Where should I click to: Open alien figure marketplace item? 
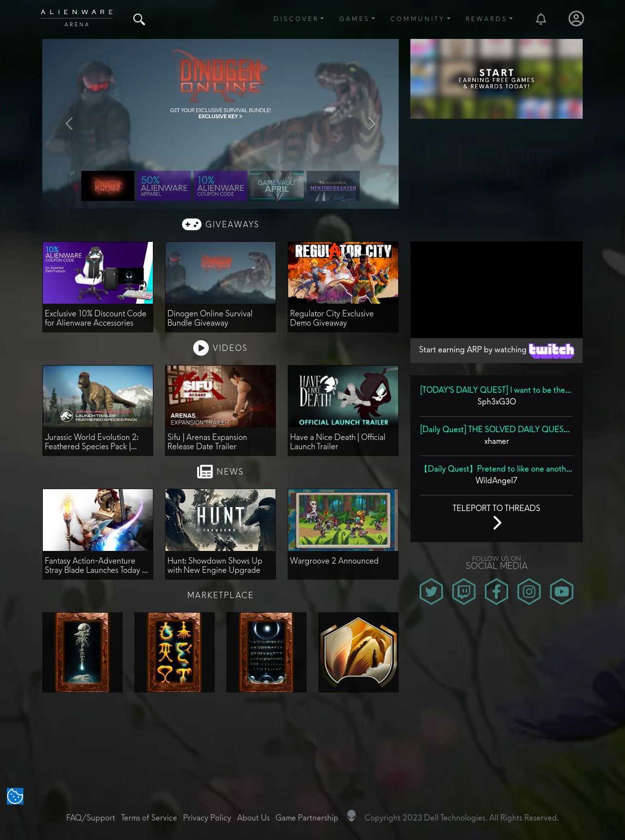82,652
